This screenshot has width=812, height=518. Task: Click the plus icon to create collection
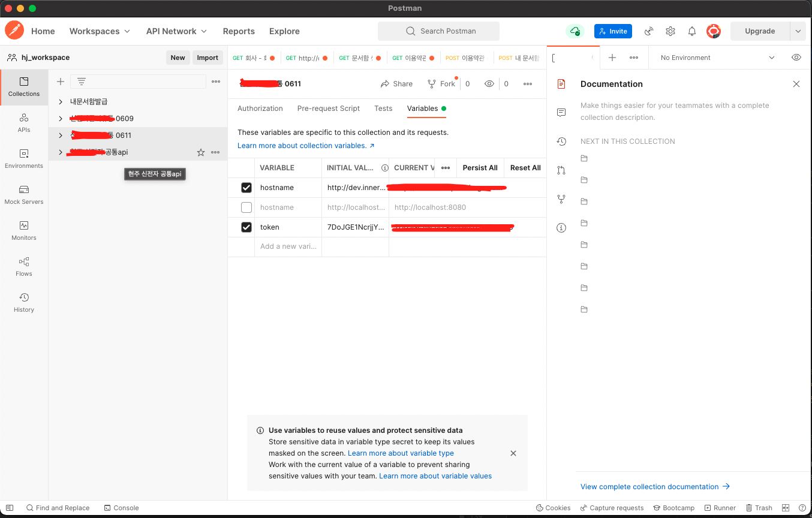60,82
